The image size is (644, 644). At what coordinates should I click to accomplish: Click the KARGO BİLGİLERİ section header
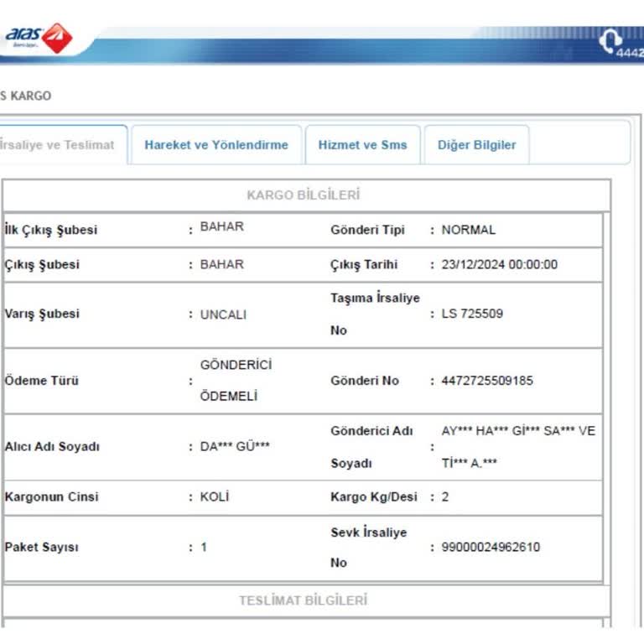coord(303,195)
